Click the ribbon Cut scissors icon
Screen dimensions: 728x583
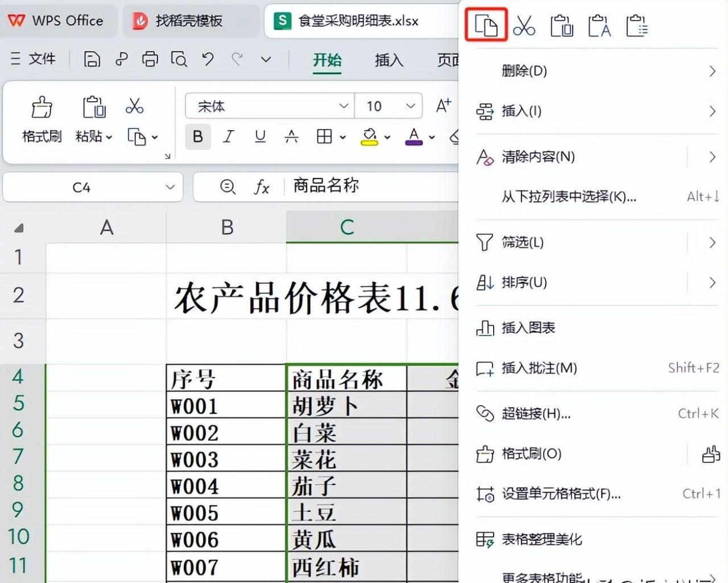click(x=134, y=106)
